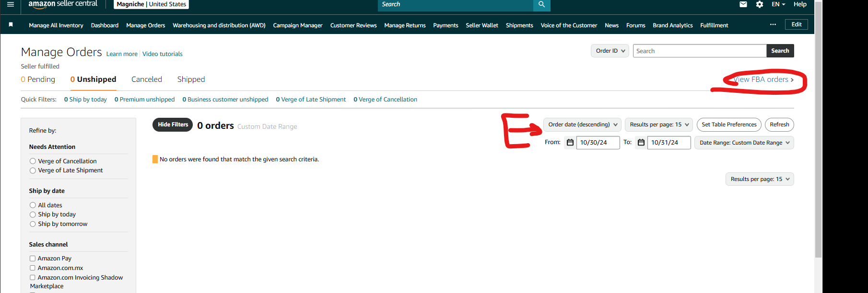
Task: Open Manage Orders in nav bar
Action: [x=145, y=25]
